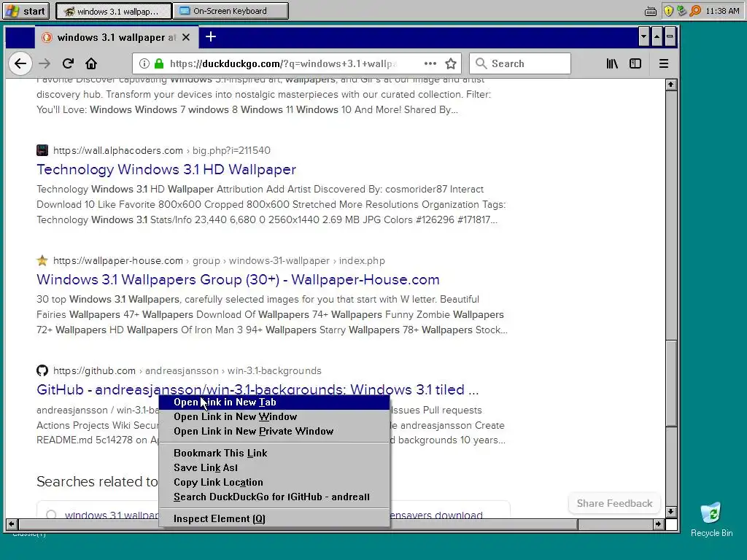Select Save Link As menu item
747x560 pixels.
click(274, 468)
